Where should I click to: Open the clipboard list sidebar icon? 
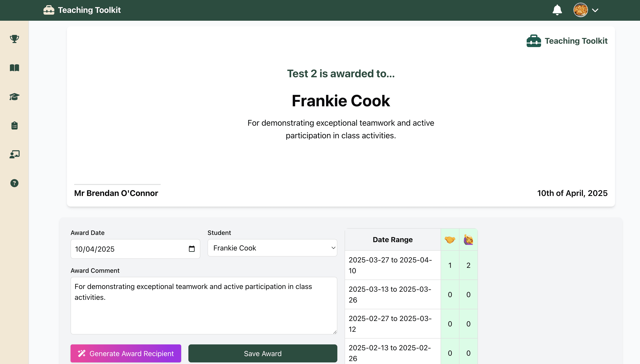click(14, 125)
